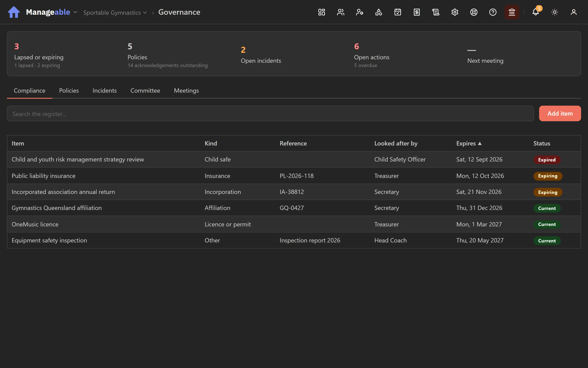Switch to the Incidents tab

104,90
